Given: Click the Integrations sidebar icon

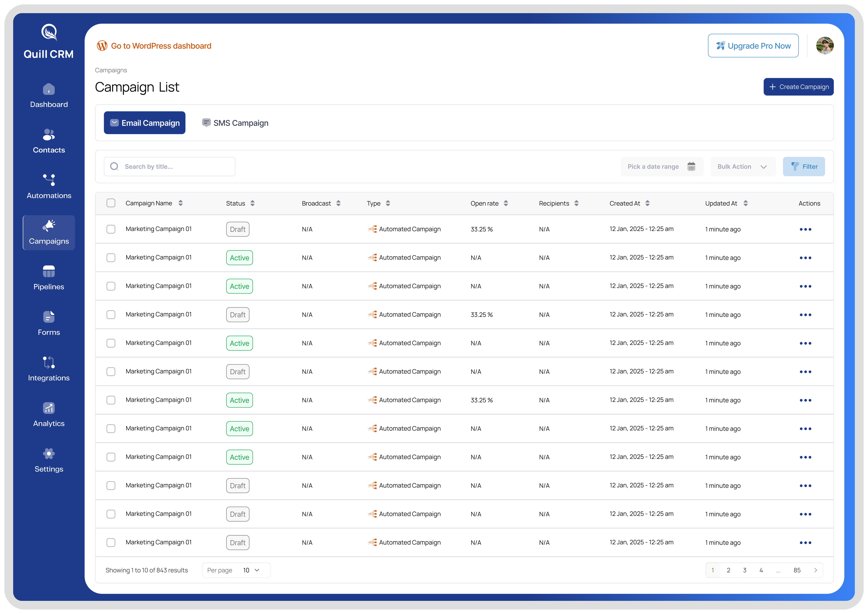Looking at the screenshot, I should pyautogui.click(x=49, y=363).
